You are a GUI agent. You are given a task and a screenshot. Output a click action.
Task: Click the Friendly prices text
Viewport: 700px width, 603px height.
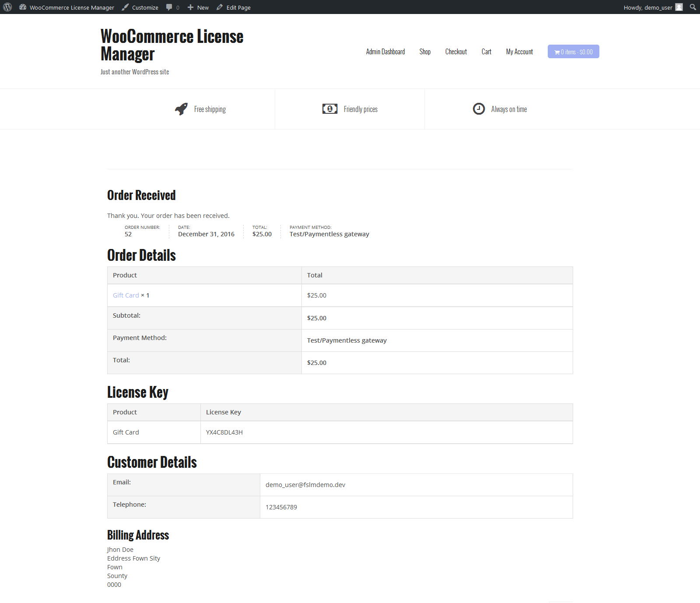click(360, 109)
